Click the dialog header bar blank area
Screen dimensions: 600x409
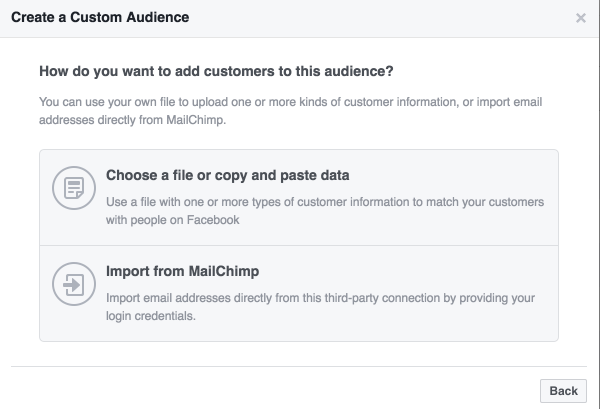tap(380, 18)
